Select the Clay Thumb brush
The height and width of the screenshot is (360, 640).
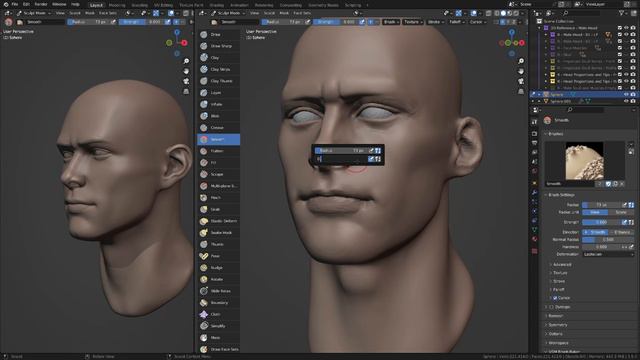218,81
